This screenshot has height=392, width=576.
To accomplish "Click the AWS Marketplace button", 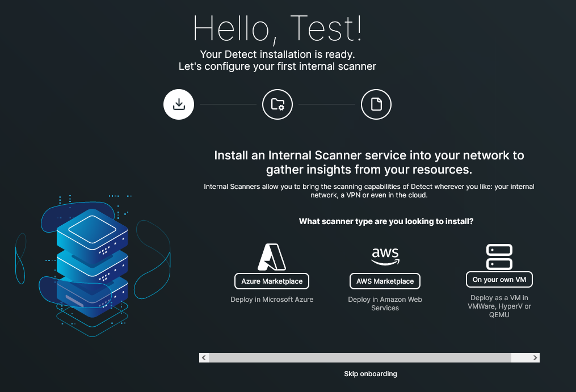I will pyautogui.click(x=385, y=281).
